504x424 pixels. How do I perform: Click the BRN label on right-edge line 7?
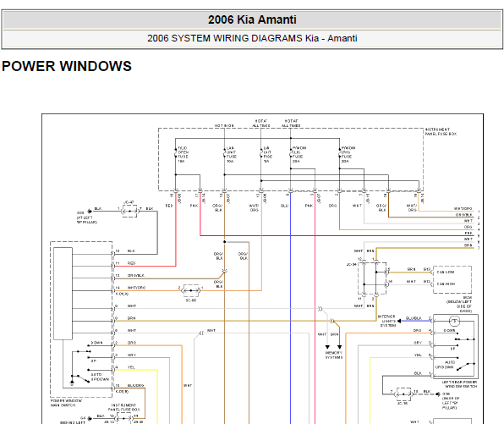(468, 245)
